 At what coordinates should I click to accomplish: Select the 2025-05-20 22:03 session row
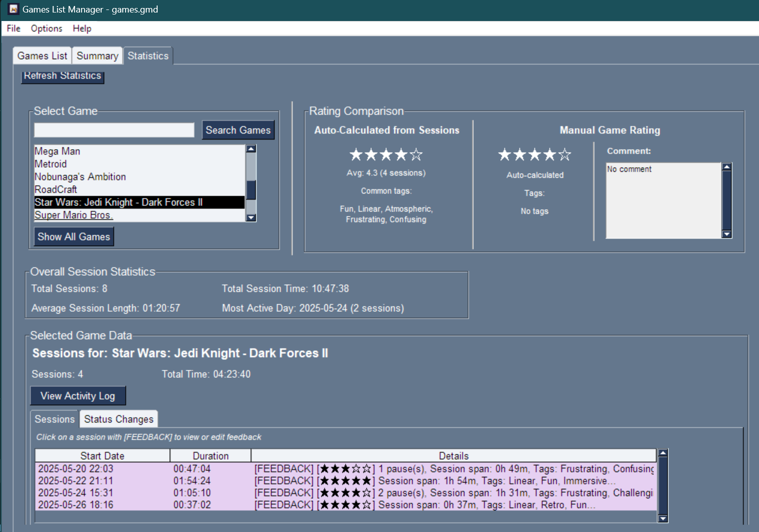345,469
